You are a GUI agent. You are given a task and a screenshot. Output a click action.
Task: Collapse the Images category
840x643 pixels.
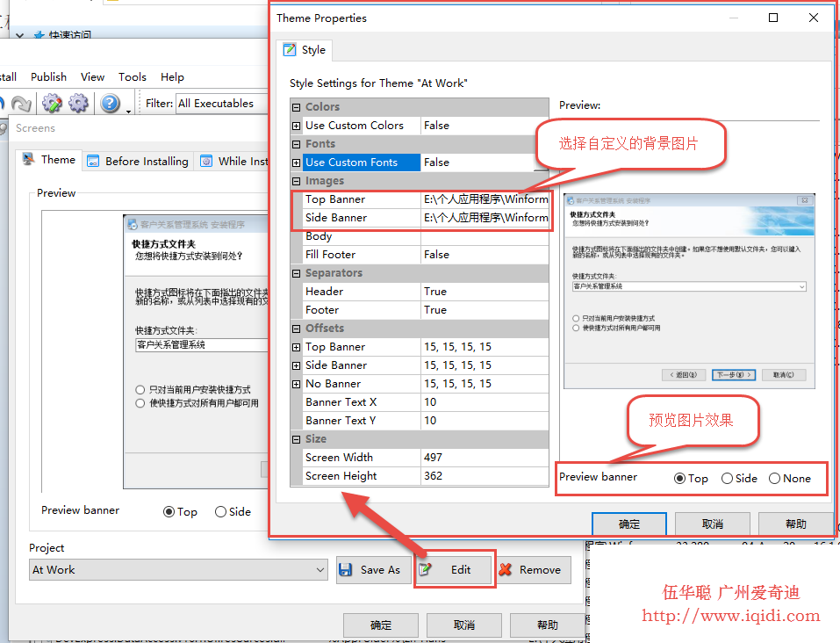point(297,181)
